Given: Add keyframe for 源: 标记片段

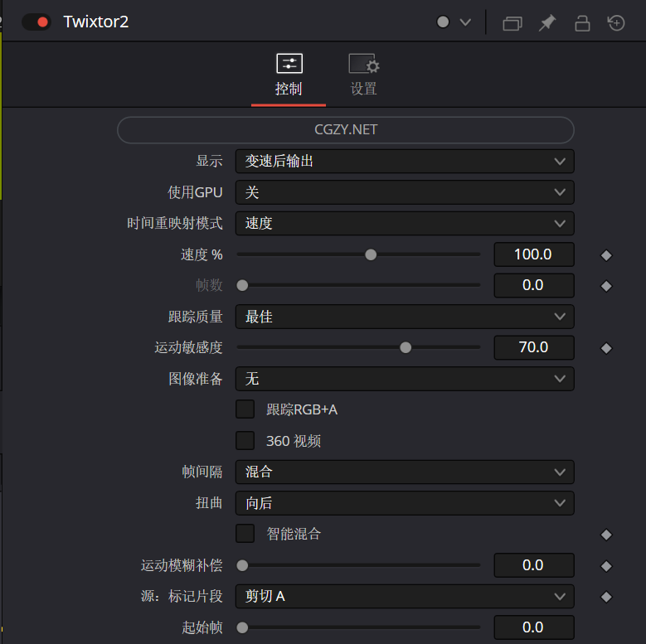Looking at the screenshot, I should tap(606, 597).
